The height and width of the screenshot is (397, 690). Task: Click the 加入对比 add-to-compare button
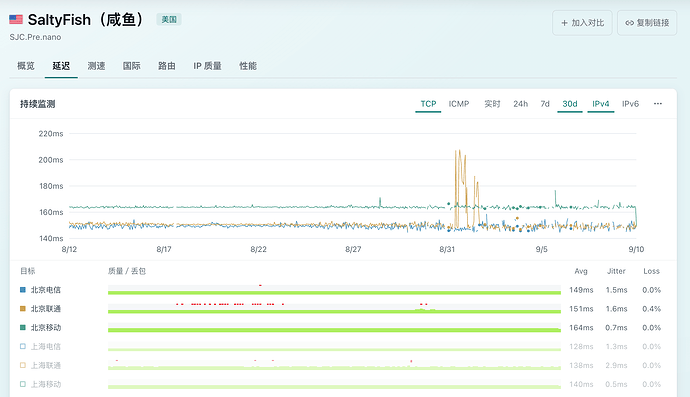[x=582, y=23]
